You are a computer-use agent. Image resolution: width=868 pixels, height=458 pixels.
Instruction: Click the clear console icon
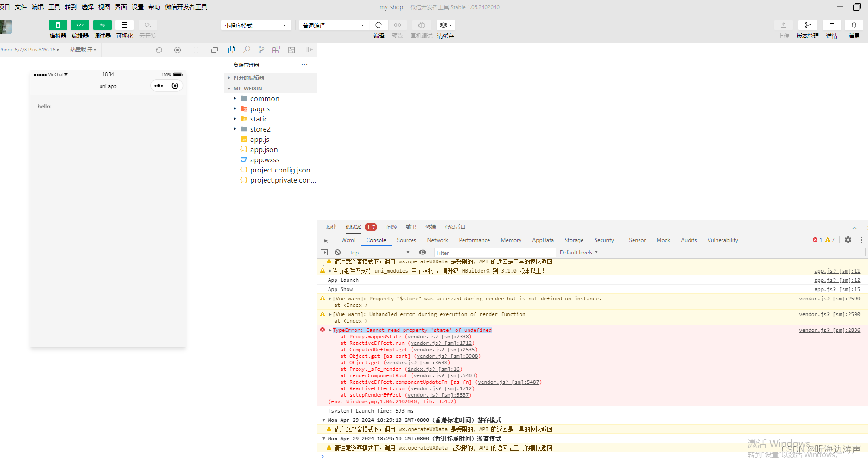[338, 253]
